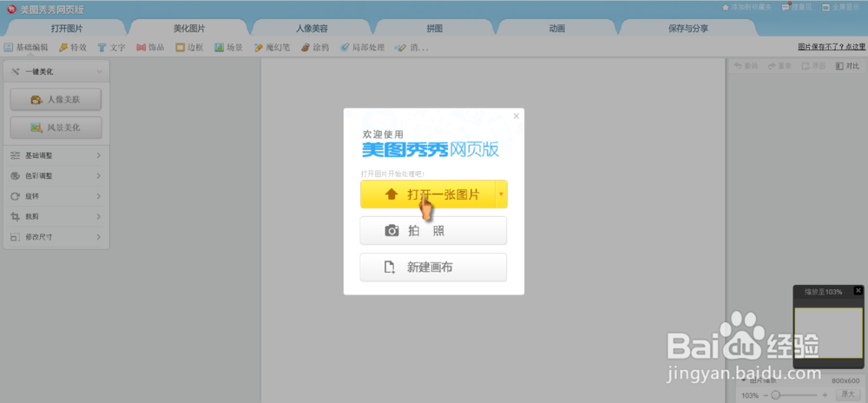The image size is (868, 403).
Task: Go to the 拼图 collage tab
Action: pyautogui.click(x=435, y=29)
